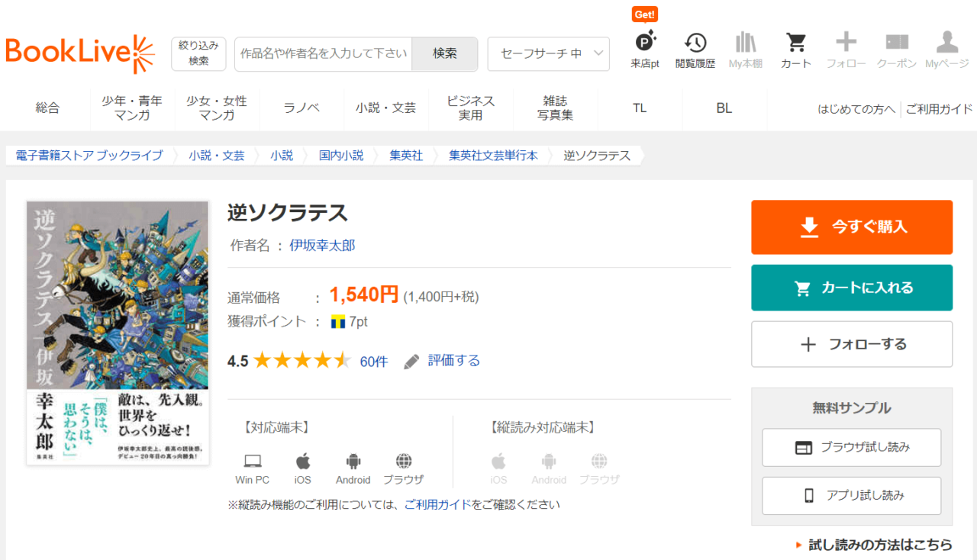The height and width of the screenshot is (560, 977).
Task: Click the 4.5 rating score text
Action: (238, 362)
